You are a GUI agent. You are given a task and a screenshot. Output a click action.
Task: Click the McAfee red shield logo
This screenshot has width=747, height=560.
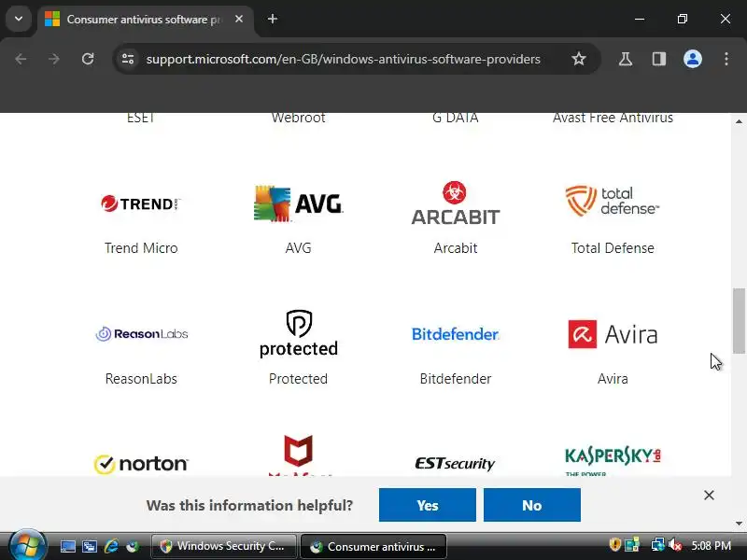pyautogui.click(x=299, y=455)
